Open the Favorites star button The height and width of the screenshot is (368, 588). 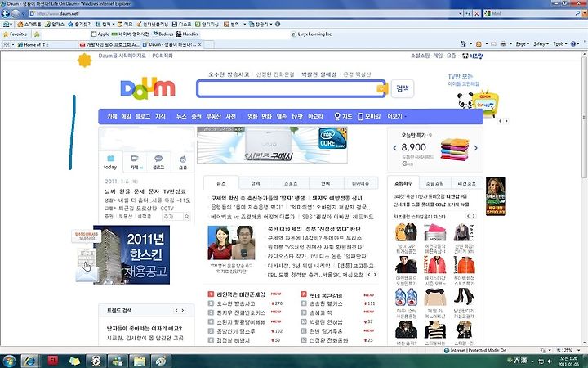15,34
